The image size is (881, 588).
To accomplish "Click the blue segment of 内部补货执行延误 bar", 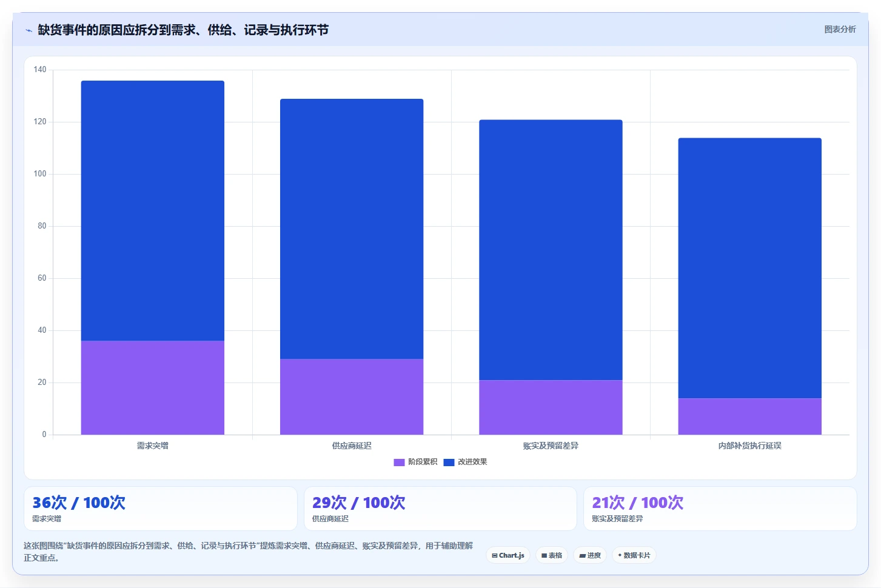I will (750, 268).
